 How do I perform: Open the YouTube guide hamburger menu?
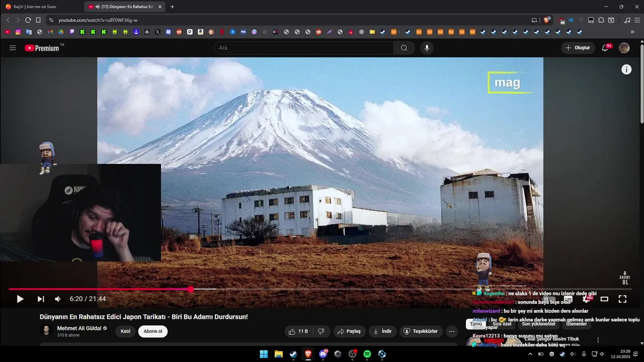coord(13,48)
